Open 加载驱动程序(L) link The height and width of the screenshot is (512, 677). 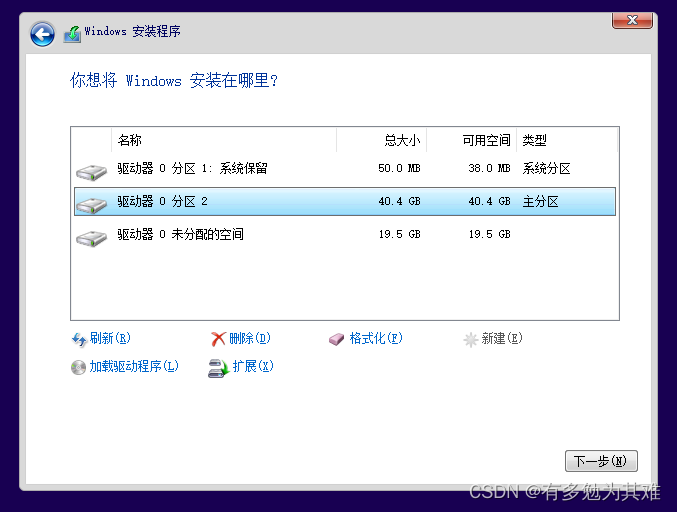pyautogui.click(x=134, y=367)
